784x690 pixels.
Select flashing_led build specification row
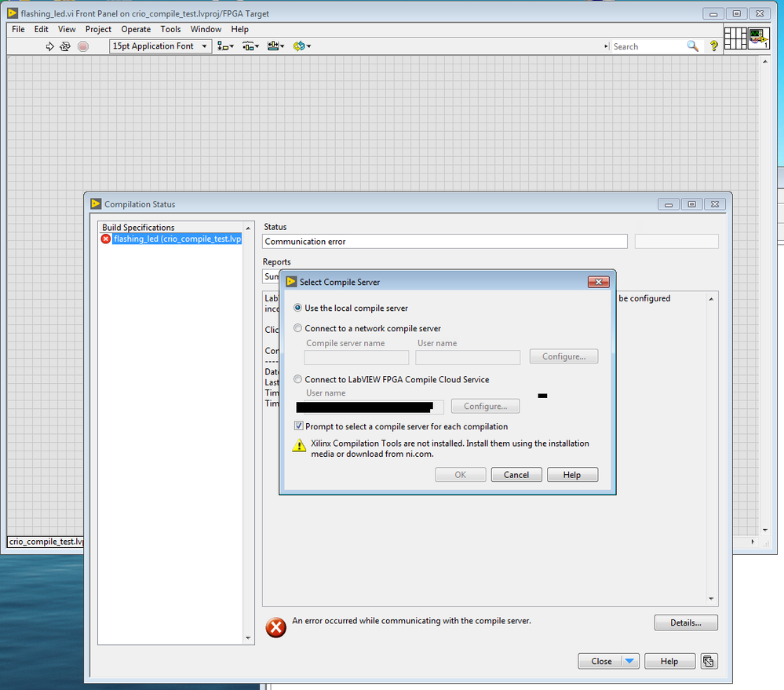point(172,239)
